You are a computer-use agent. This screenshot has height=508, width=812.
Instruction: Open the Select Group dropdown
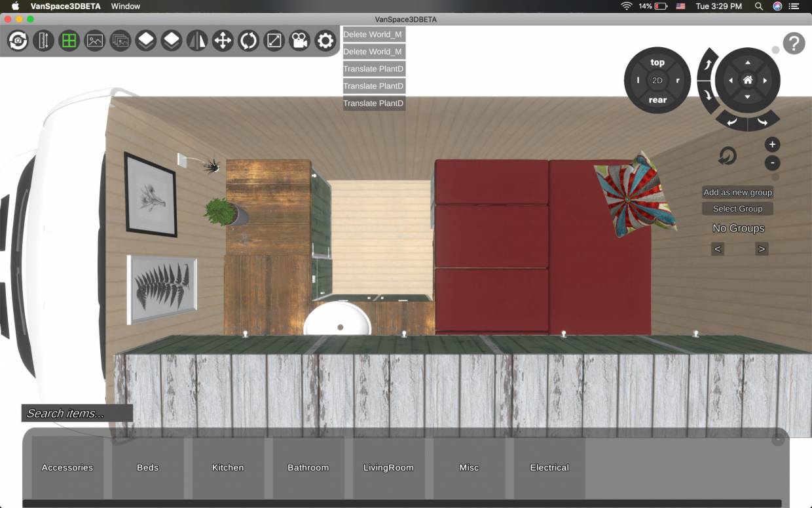pos(737,208)
